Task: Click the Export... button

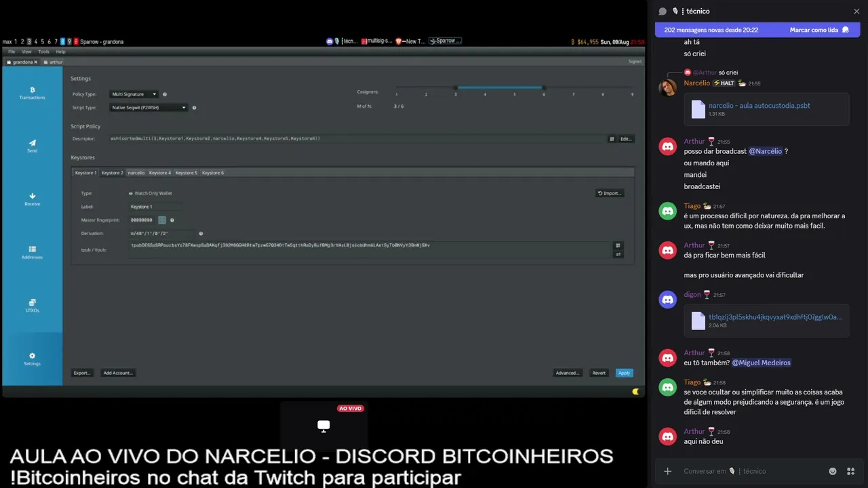Action: pyautogui.click(x=82, y=373)
